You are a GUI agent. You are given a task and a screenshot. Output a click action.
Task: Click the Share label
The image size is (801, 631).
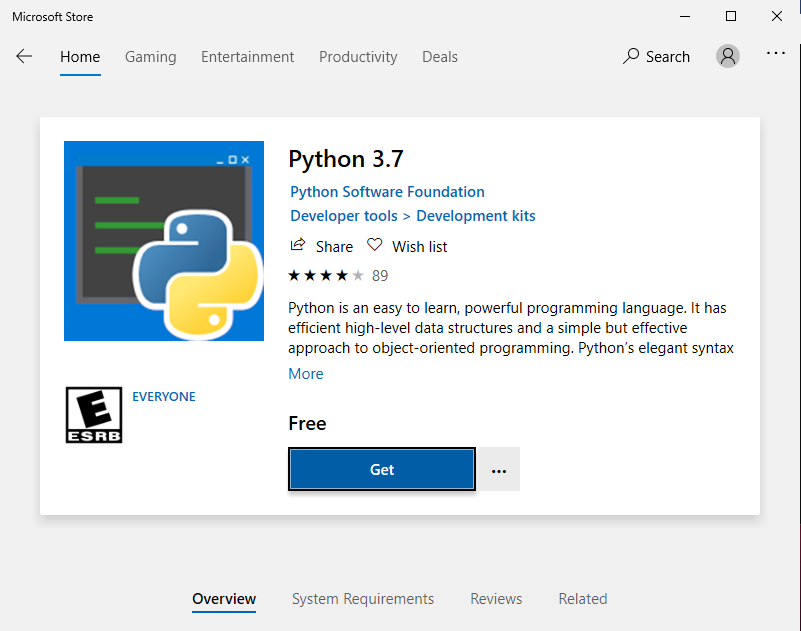(334, 247)
